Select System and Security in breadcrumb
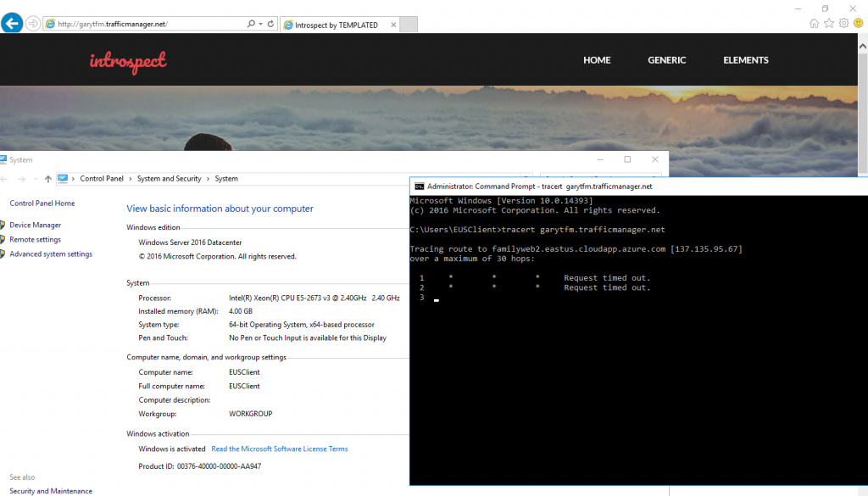The width and height of the screenshot is (868, 496). click(x=170, y=178)
